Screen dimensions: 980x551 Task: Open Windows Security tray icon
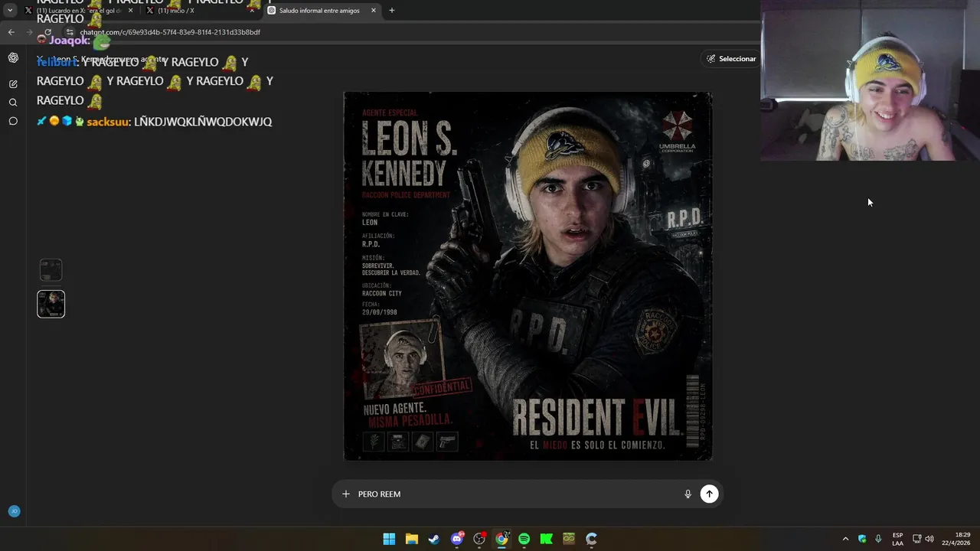coord(862,539)
